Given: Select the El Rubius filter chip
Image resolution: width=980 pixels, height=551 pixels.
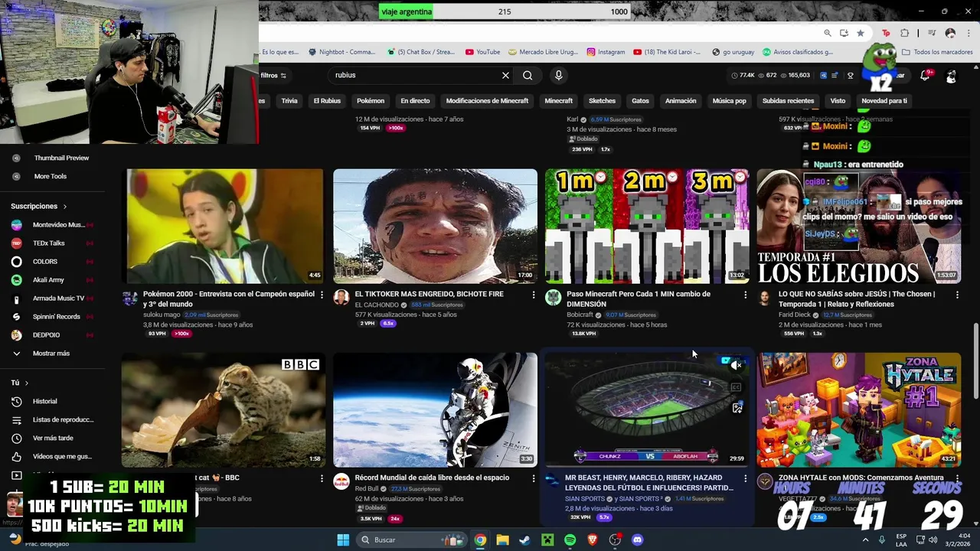Looking at the screenshot, I should point(327,101).
